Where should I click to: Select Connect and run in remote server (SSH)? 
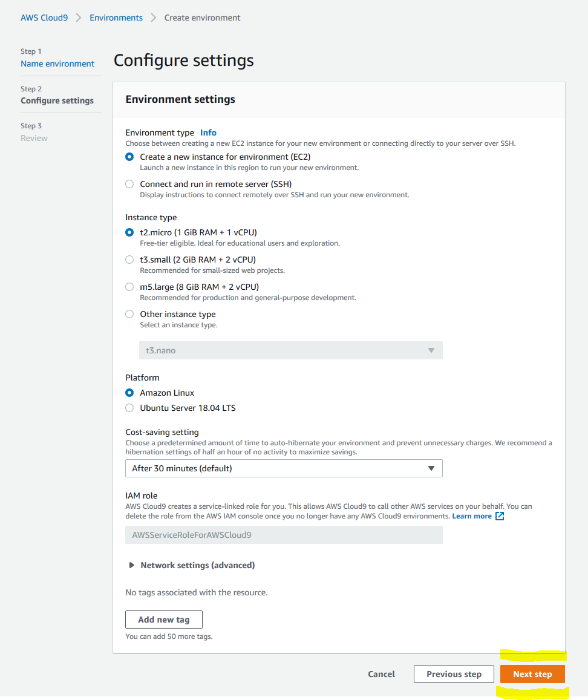click(129, 184)
